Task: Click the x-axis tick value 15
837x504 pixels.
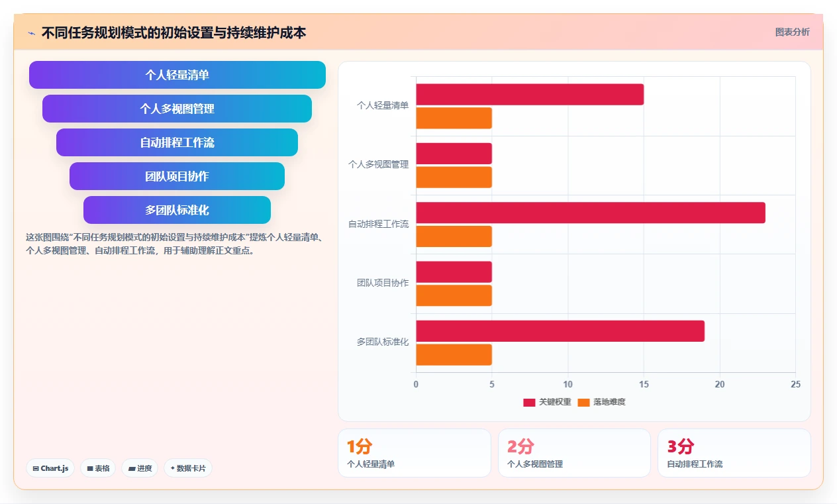Action: [x=644, y=384]
